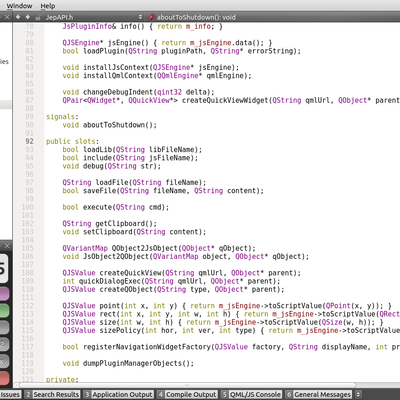
Task: Open the Search Results output pane
Action: click(x=52, y=395)
